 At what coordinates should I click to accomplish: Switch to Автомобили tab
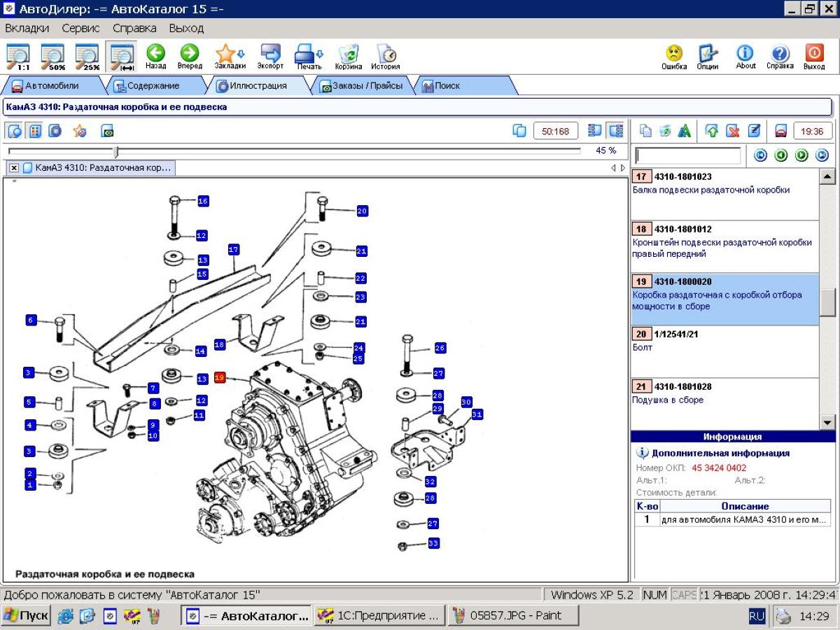(52, 85)
